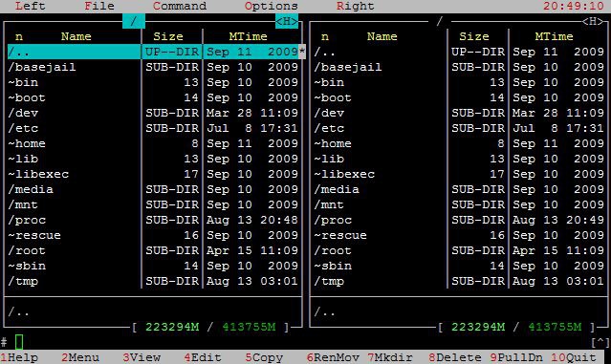Select /proc in left panel
611x364 pixels.
[x=153, y=220]
